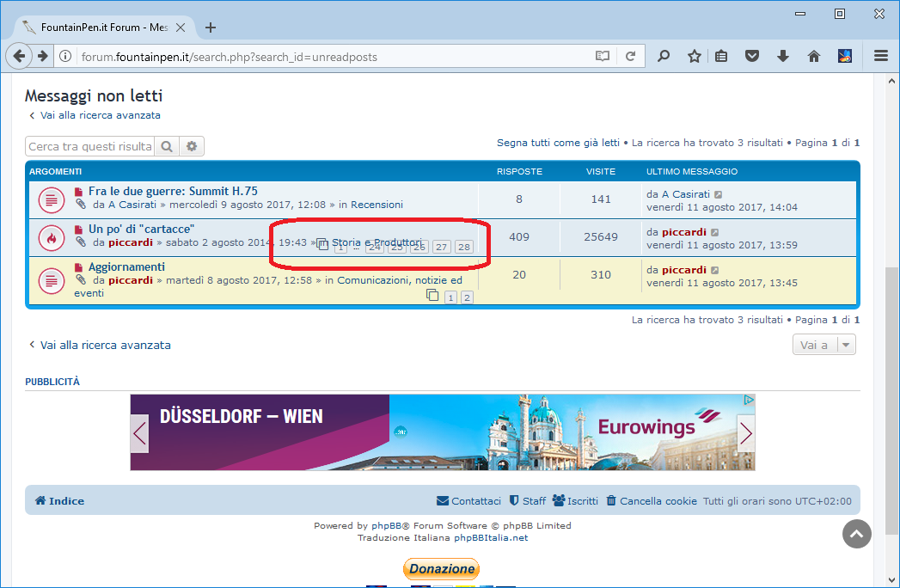This screenshot has width=900, height=588.
Task: Reload the page with the refresh icon
Action: tap(630, 57)
